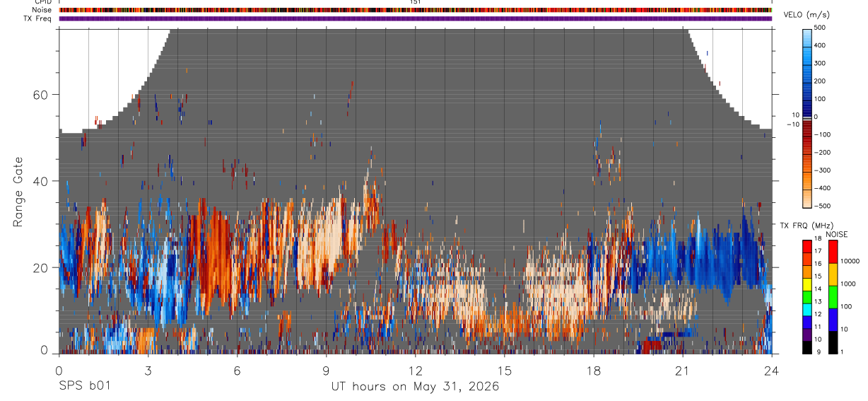
Task: Click the Range Gate axis title
Action: coord(18,191)
